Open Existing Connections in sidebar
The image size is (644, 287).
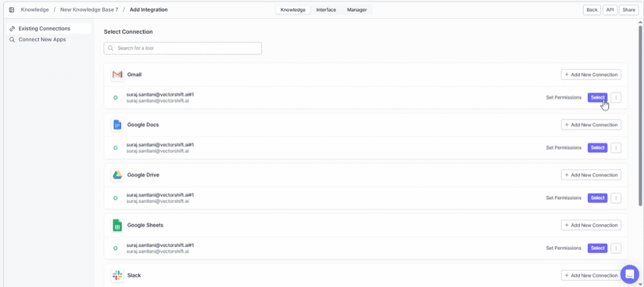tap(49, 29)
